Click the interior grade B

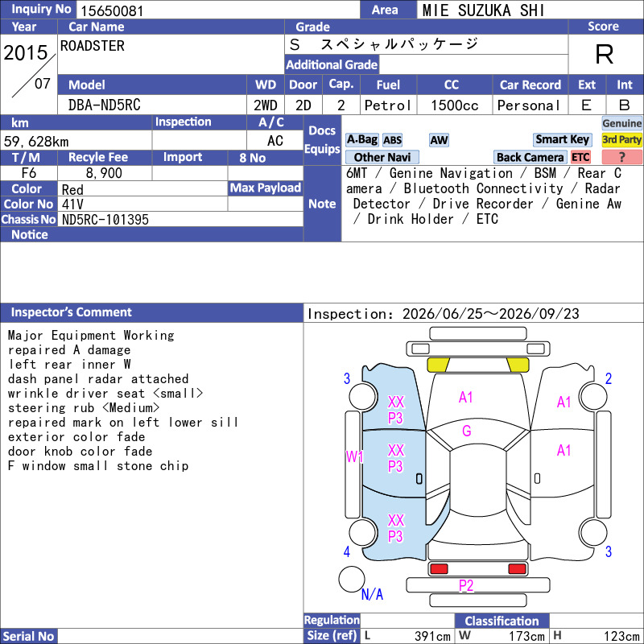coord(625,105)
